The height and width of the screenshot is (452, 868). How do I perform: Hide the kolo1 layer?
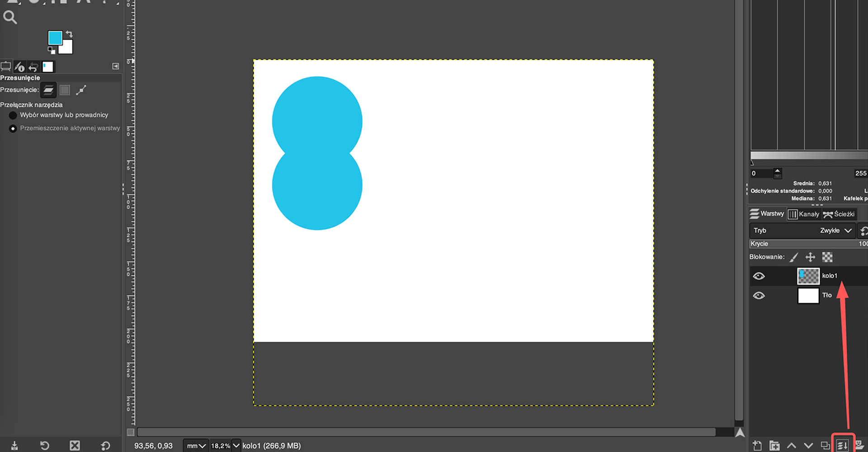pos(759,276)
